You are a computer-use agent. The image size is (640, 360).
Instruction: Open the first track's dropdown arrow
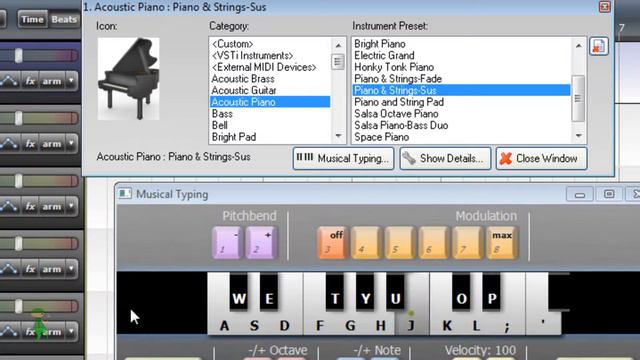71,81
